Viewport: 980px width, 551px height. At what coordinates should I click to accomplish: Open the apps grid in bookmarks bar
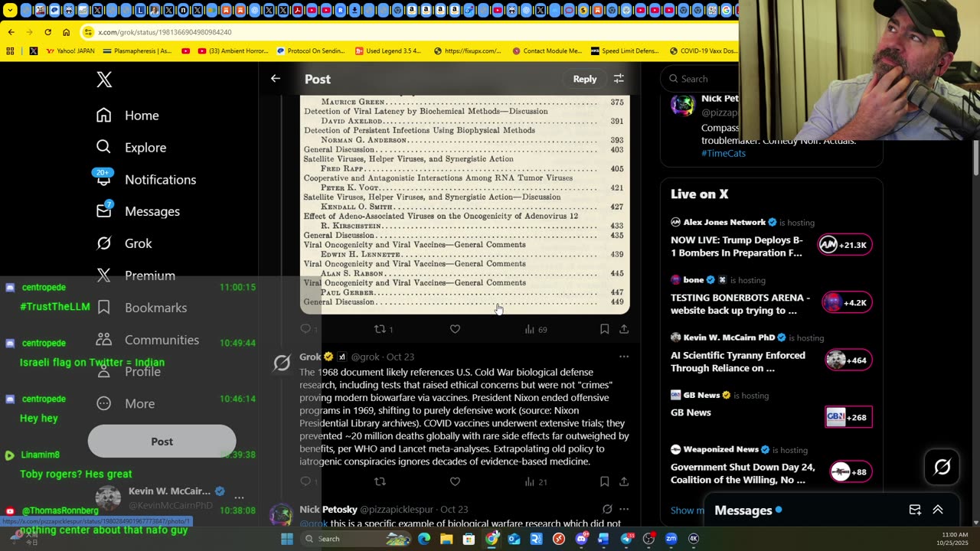(x=10, y=51)
